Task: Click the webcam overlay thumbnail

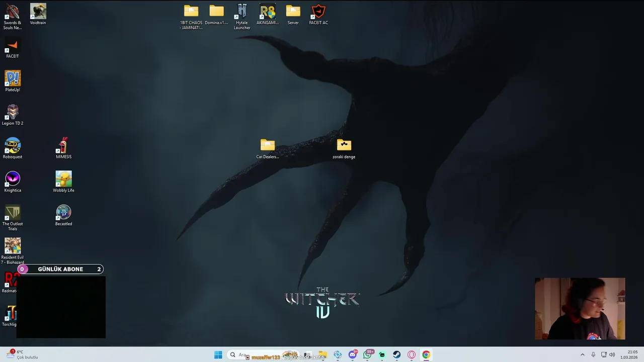Action: (x=580, y=309)
